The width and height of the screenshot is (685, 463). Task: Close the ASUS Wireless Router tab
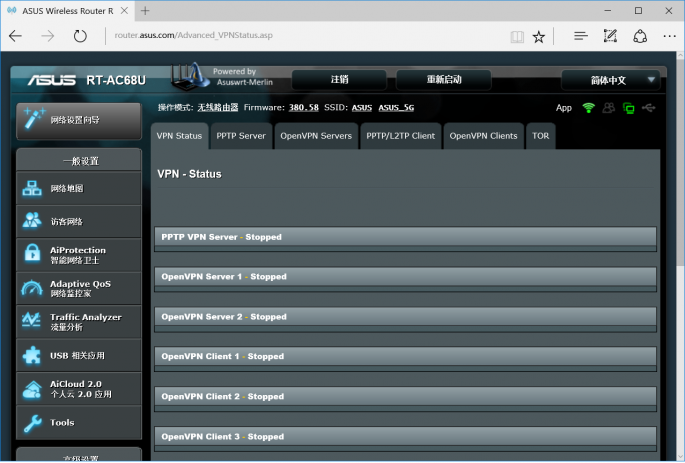pos(124,11)
